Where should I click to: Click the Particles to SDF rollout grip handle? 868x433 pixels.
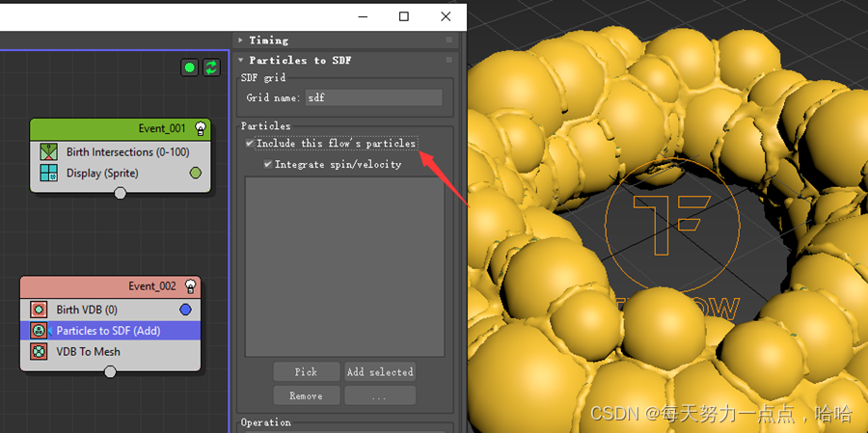point(448,61)
